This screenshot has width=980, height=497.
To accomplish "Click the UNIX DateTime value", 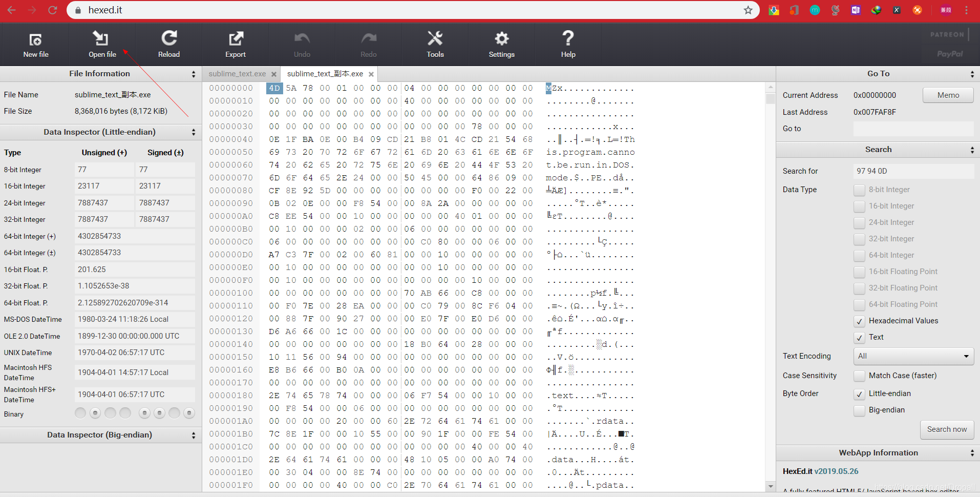I will (x=135, y=353).
